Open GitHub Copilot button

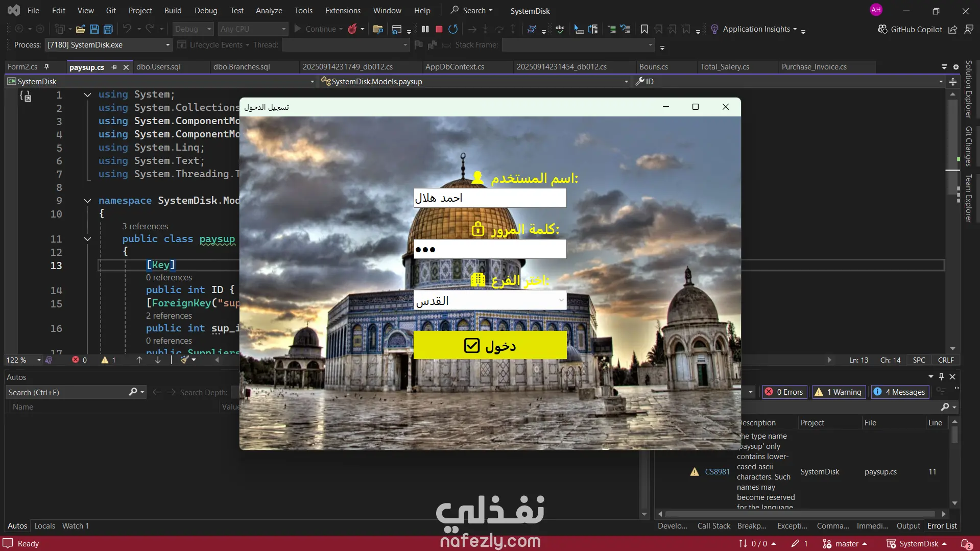tap(910, 29)
